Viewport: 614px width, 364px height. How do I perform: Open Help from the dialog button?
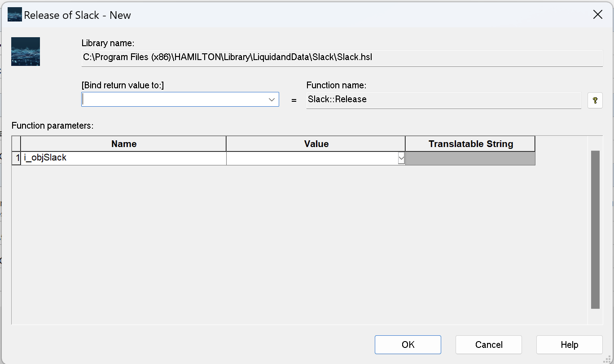(x=570, y=345)
